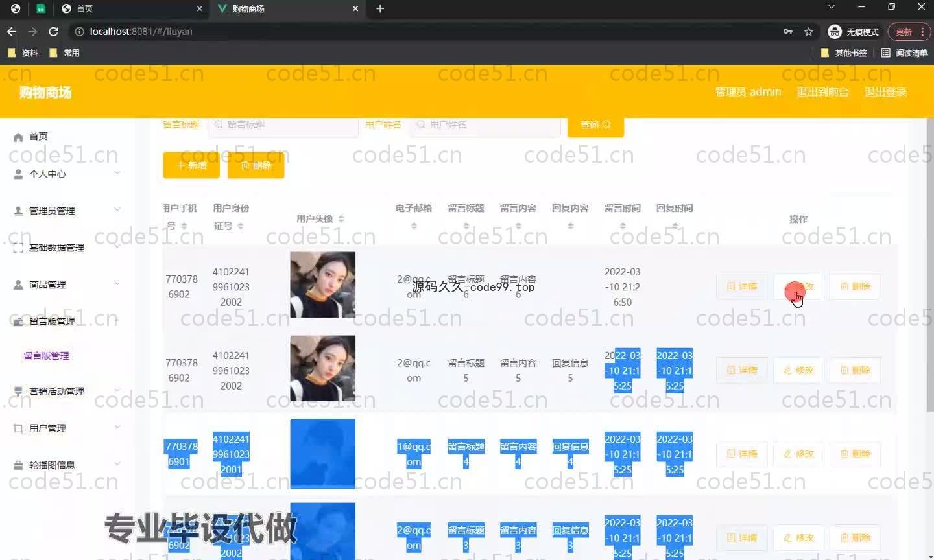Click 详情 for the 留言标题 6 row

coord(742,286)
